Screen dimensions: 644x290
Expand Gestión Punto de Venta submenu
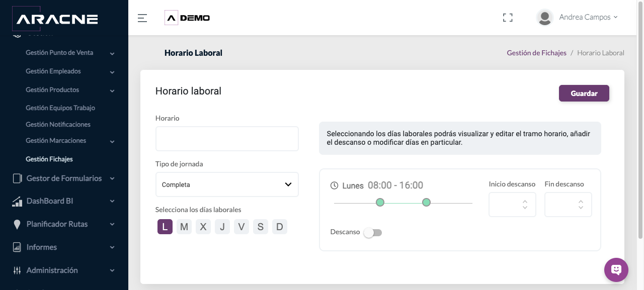coord(112,53)
